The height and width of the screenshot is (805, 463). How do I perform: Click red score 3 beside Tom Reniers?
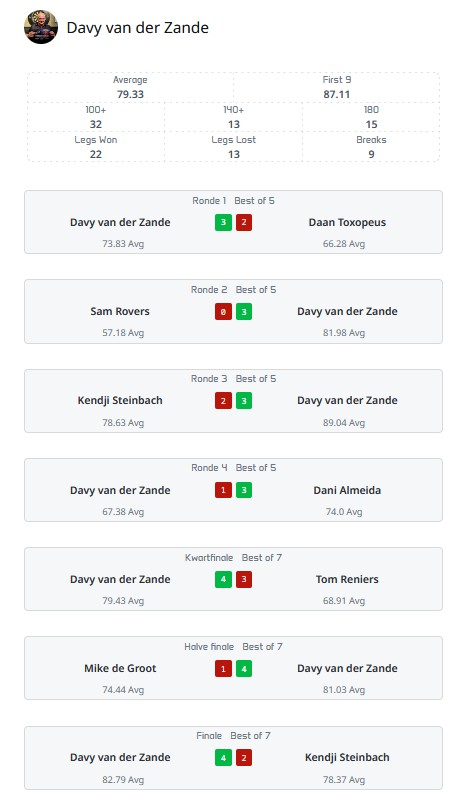(x=244, y=580)
